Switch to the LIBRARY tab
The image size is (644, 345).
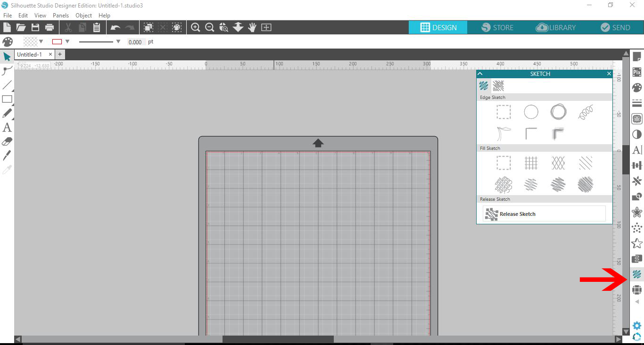coord(556,27)
